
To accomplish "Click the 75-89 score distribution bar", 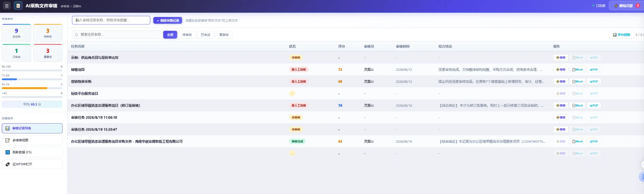I will click(32, 79).
